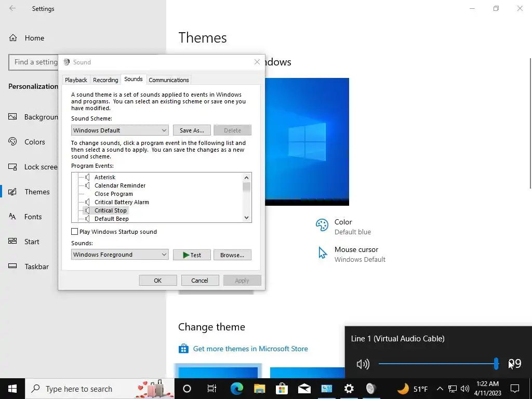Open the Windows Start menu

point(12,389)
